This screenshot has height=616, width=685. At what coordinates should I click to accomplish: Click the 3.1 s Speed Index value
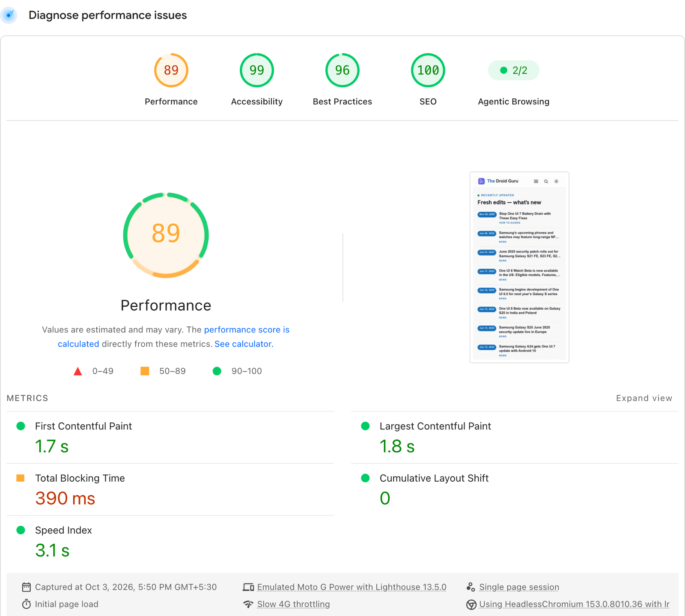click(x=52, y=551)
